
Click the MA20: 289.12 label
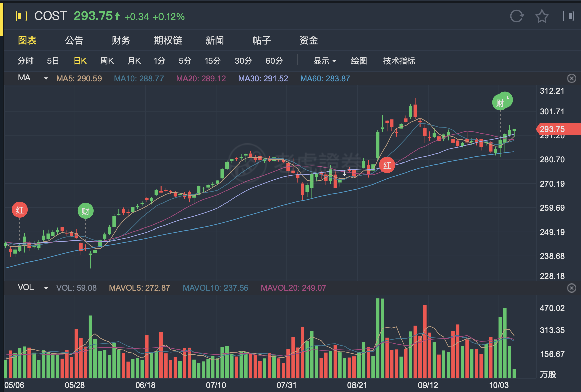201,78
